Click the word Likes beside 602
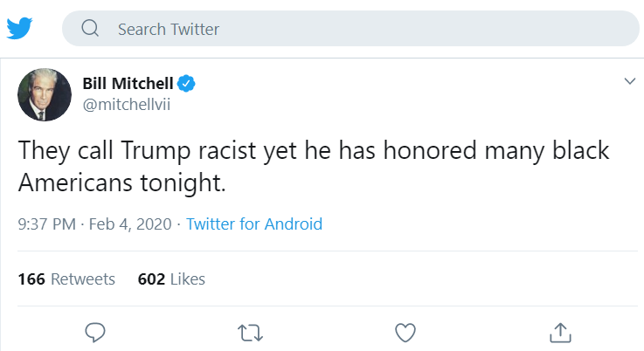This screenshot has height=351, width=644. pos(187,279)
